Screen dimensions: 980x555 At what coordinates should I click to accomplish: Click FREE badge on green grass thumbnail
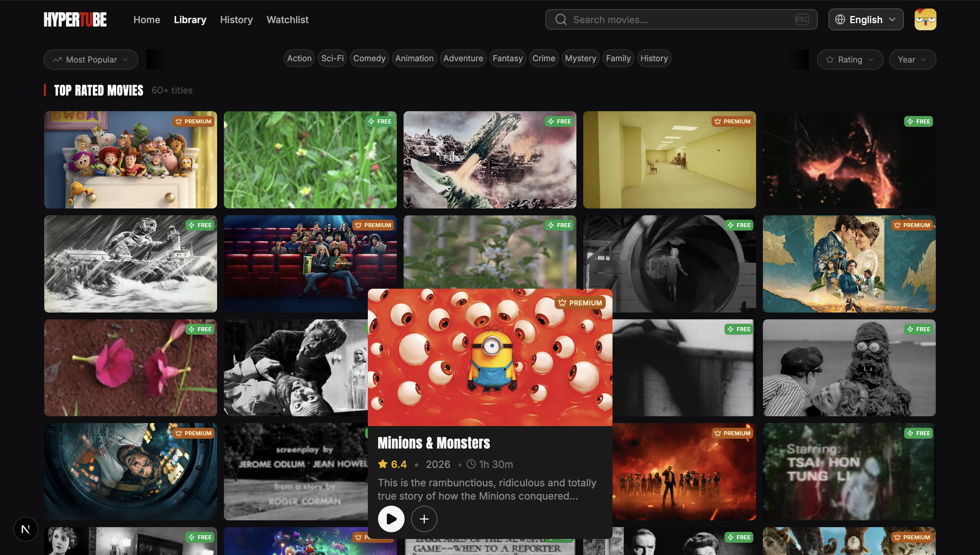click(379, 121)
